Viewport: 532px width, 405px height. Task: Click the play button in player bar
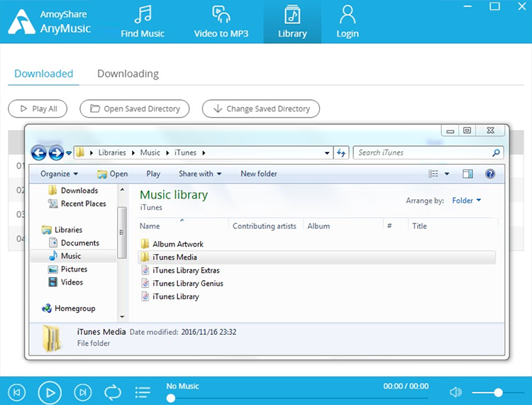(50, 393)
